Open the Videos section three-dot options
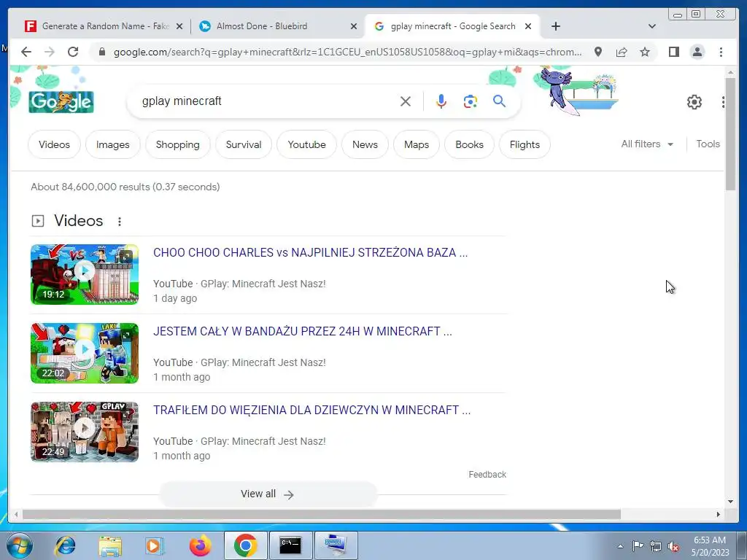This screenshot has width=747, height=560. click(x=120, y=222)
